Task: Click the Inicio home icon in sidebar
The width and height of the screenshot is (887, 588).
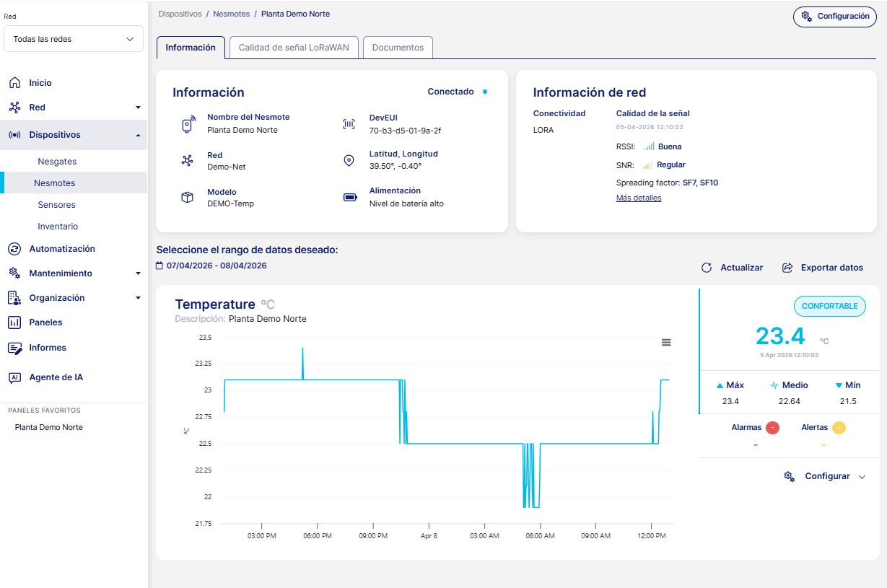Action: 14,83
